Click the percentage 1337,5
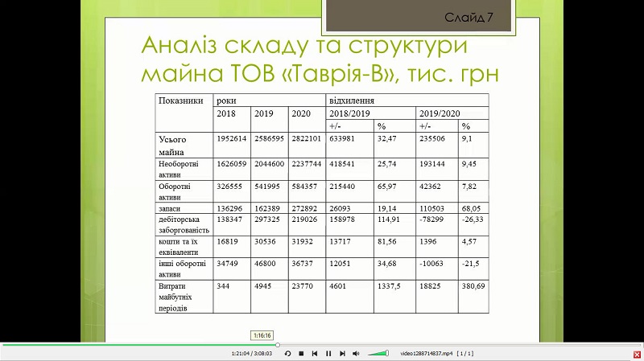This screenshot has height=361, width=644. point(389,286)
